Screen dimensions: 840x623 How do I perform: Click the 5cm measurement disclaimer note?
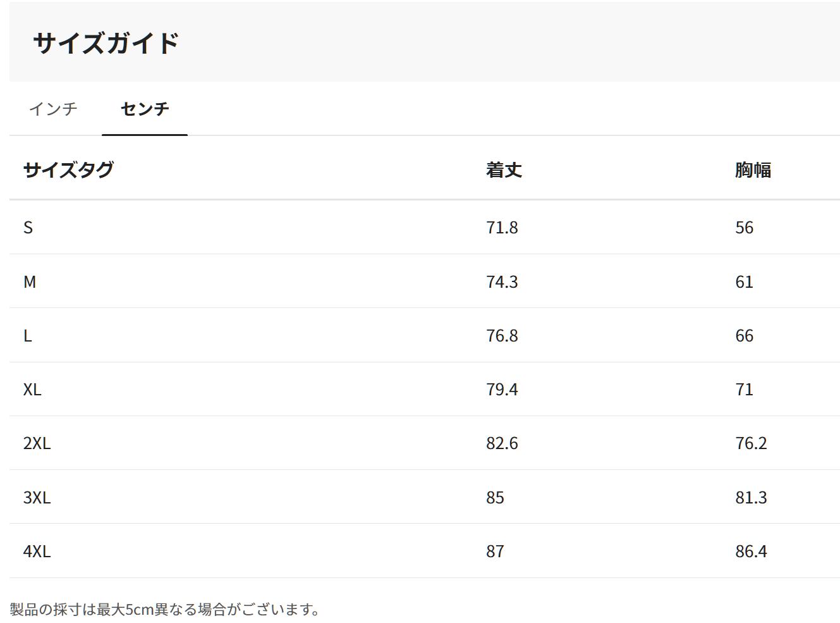166,610
